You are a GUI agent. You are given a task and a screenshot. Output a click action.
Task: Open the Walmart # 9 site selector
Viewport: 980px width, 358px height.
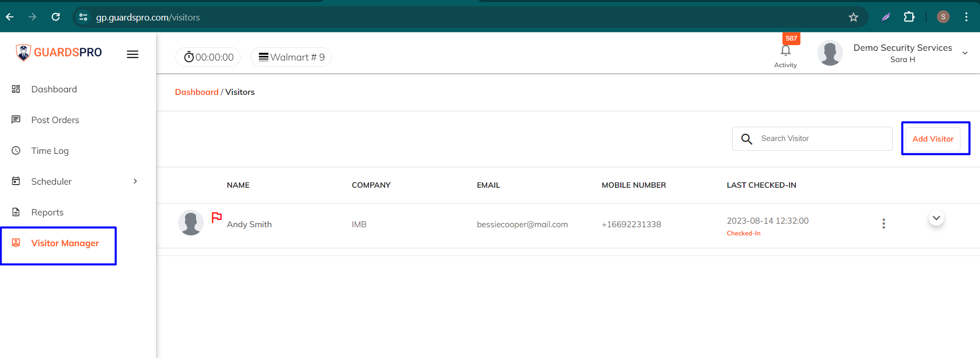pyautogui.click(x=291, y=57)
